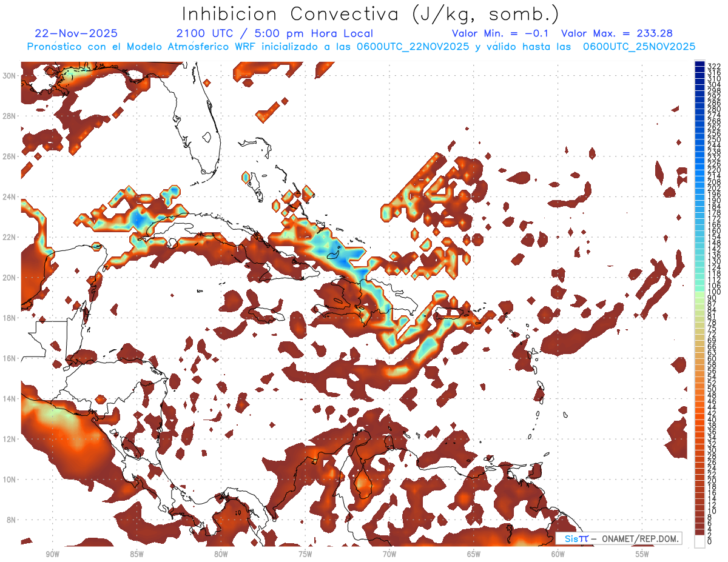
Task: Click the colorbar value "40"
Action: [x=712, y=420]
